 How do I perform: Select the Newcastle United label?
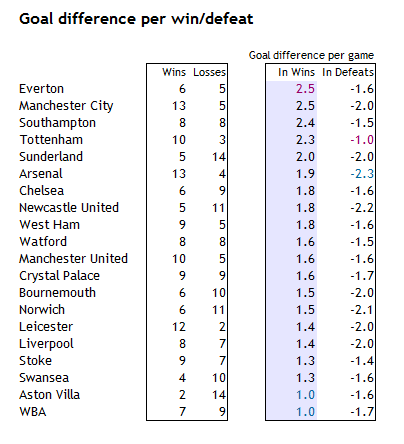pos(69,208)
